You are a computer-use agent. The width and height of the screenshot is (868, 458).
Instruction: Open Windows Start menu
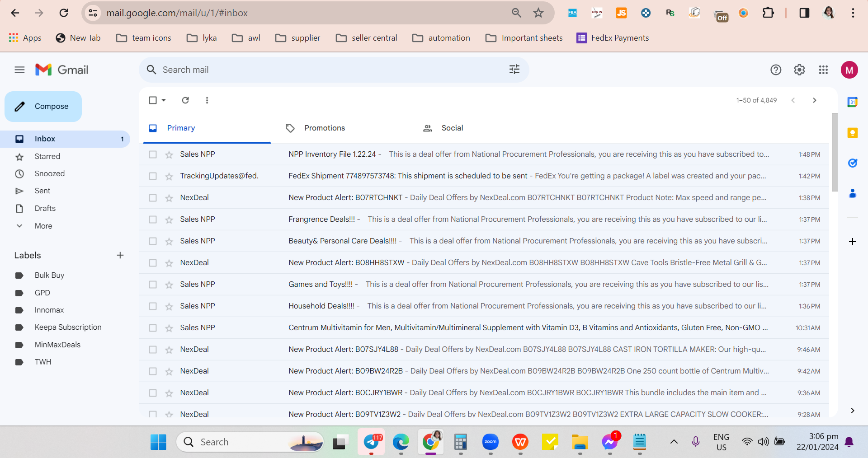(x=158, y=442)
